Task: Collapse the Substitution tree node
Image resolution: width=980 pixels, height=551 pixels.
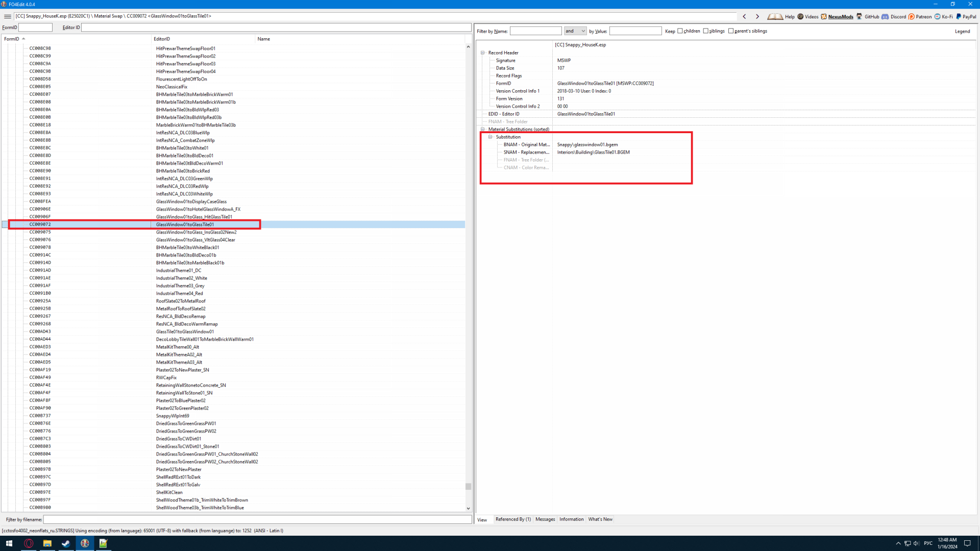Action: pos(491,137)
